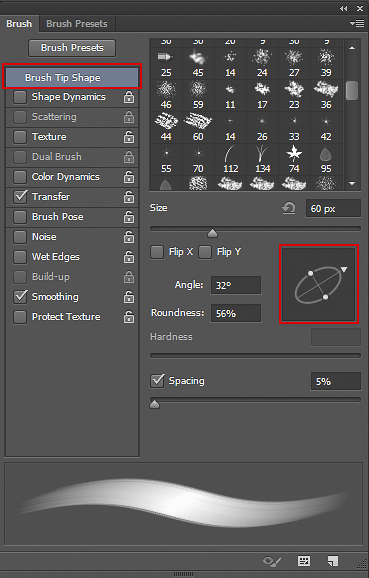Toggle the lock icon beside Shape Dynamics
The width and height of the screenshot is (369, 578).
pyautogui.click(x=129, y=97)
